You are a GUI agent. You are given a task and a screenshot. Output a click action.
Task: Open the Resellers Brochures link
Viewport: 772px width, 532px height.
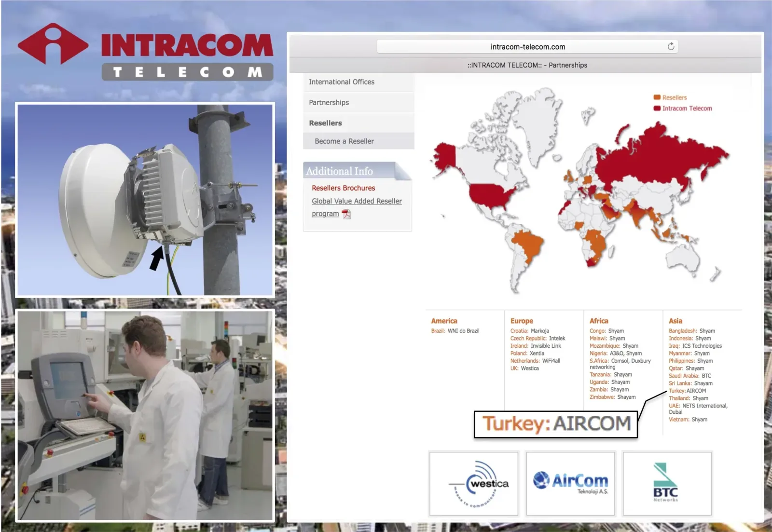click(343, 188)
